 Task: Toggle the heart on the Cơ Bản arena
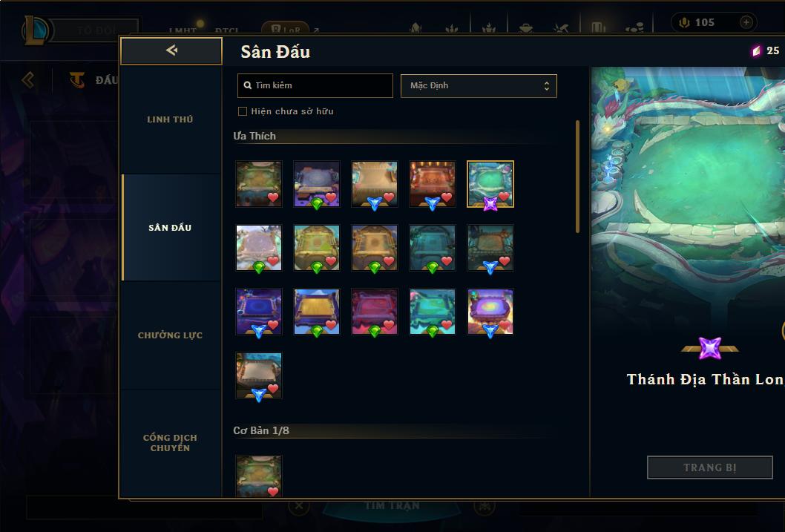[273, 491]
